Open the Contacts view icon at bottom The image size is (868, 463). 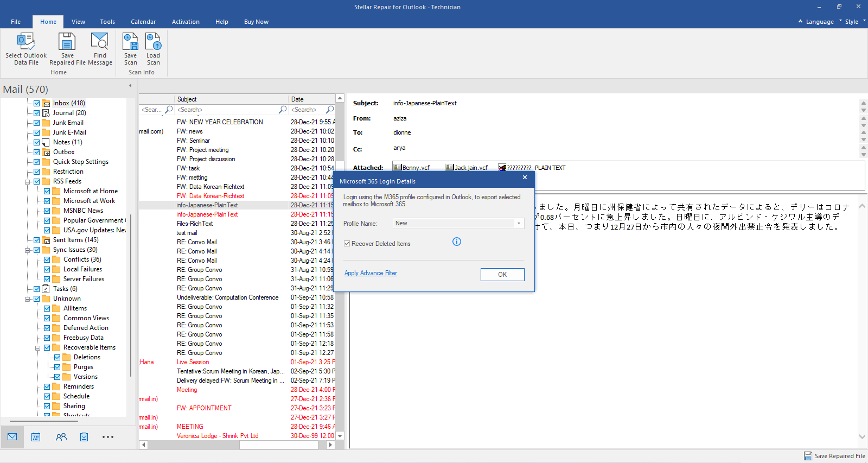tap(61, 437)
